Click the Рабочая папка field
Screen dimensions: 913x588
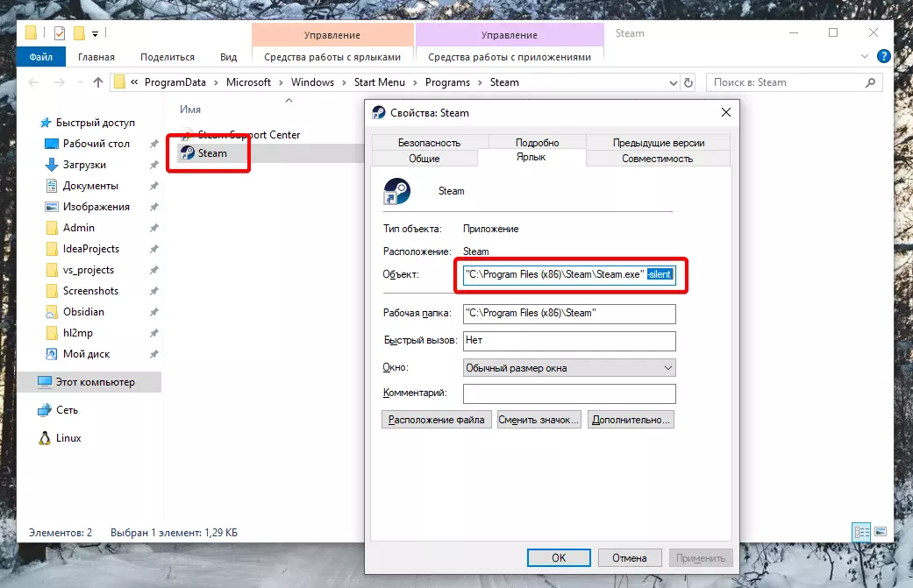coord(569,314)
